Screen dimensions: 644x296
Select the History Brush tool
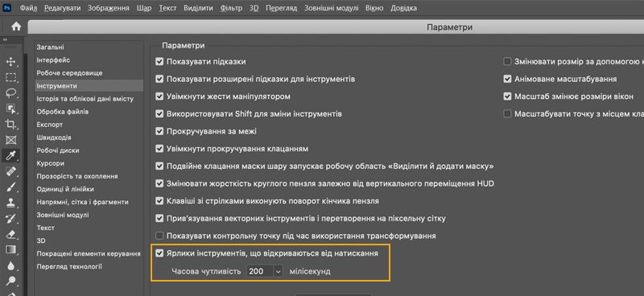pos(10,219)
